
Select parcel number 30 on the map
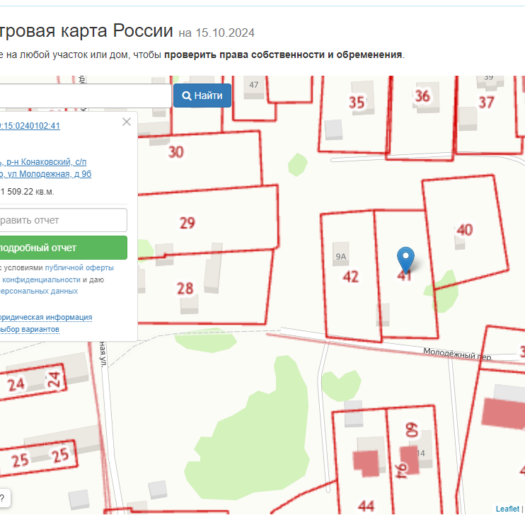[x=176, y=152]
